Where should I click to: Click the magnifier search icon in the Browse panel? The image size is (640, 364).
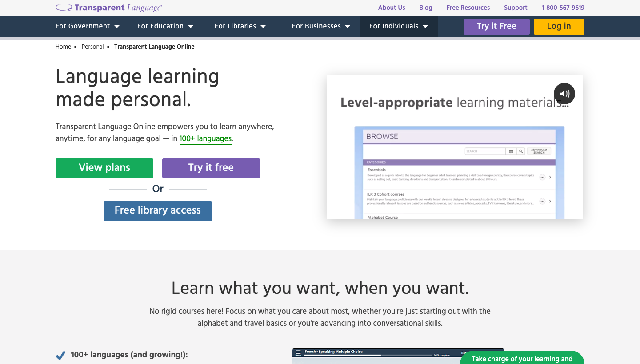tap(521, 151)
